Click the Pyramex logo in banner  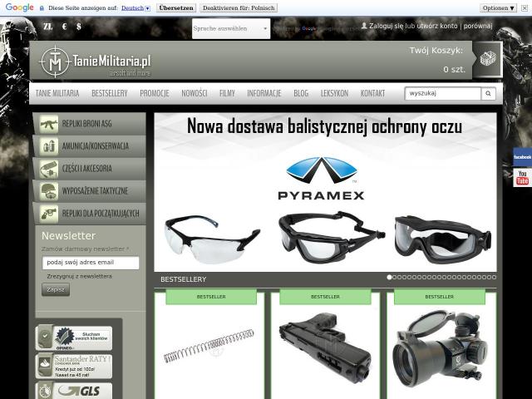321,179
